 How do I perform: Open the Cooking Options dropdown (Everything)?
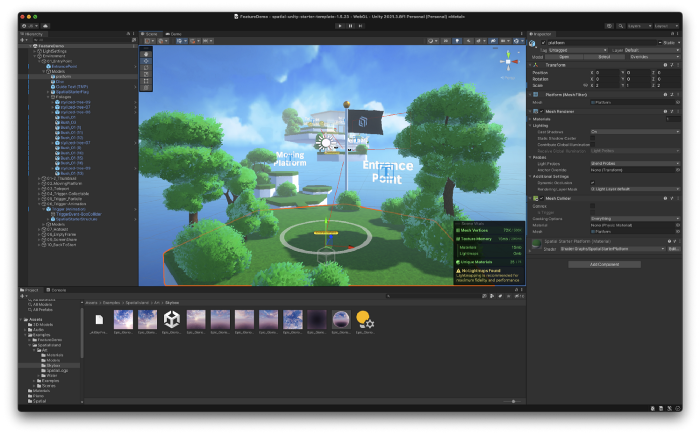coord(635,219)
